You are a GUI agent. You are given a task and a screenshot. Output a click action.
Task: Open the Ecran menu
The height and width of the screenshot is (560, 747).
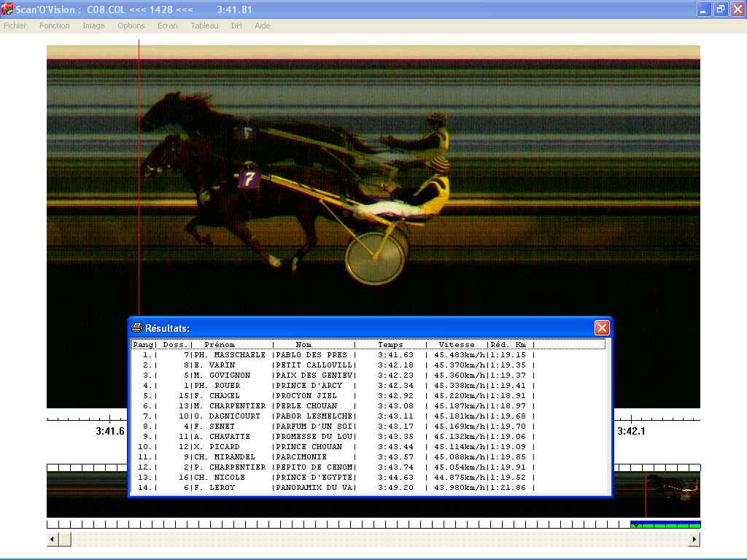(167, 26)
